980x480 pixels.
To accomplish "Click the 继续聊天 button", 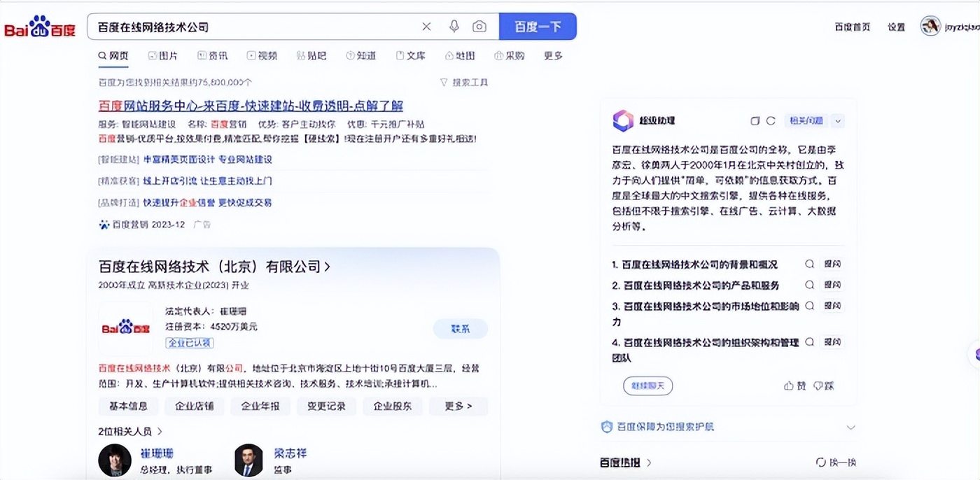I will click(x=648, y=386).
